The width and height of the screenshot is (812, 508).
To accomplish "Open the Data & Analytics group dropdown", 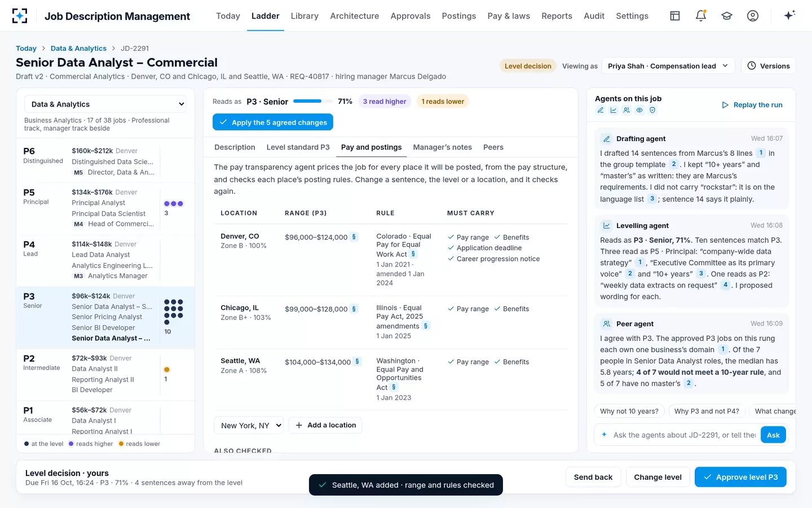I will tap(105, 104).
